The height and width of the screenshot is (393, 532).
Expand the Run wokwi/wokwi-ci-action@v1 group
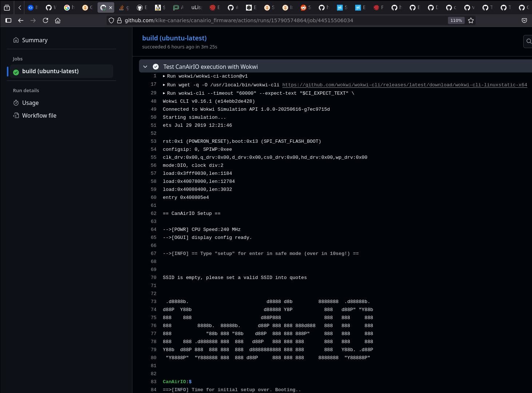[x=164, y=76]
